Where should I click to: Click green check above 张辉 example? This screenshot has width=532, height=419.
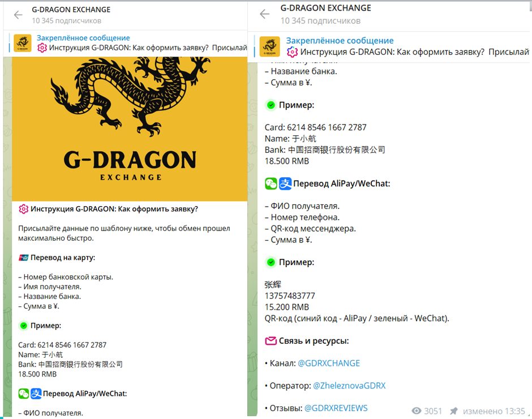click(271, 262)
